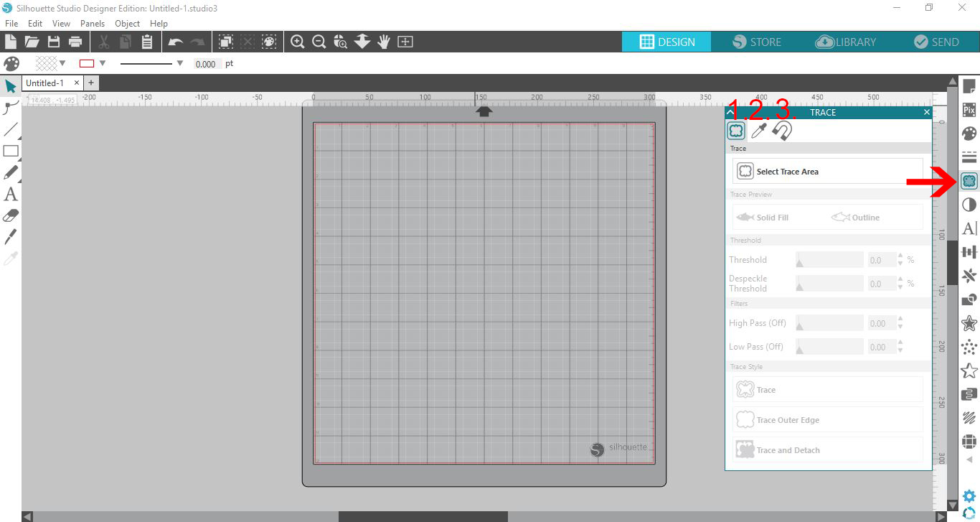Open the Pix panel in the right sidebar

969,110
